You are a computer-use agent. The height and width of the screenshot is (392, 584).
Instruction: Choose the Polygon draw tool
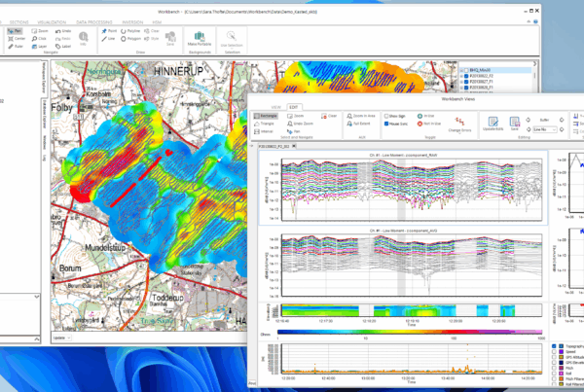130,39
